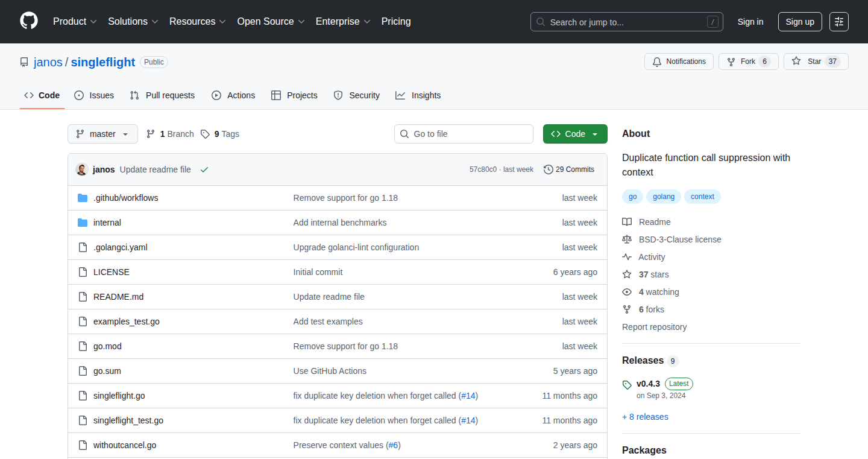Open .golangci.yaml file
The image size is (868, 459).
tap(120, 247)
